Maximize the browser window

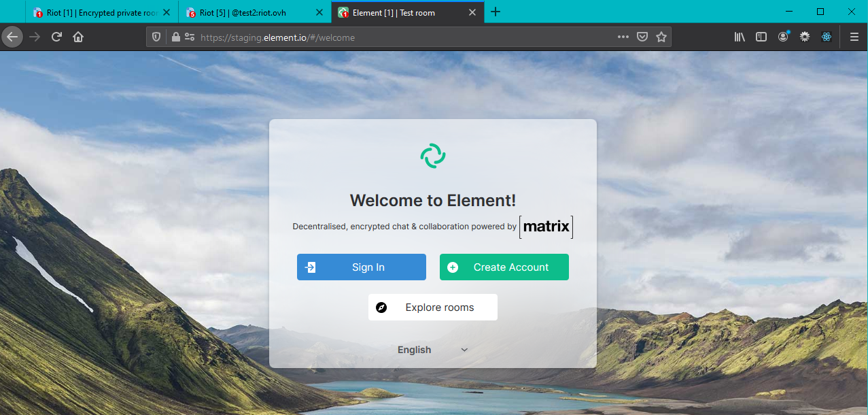820,12
